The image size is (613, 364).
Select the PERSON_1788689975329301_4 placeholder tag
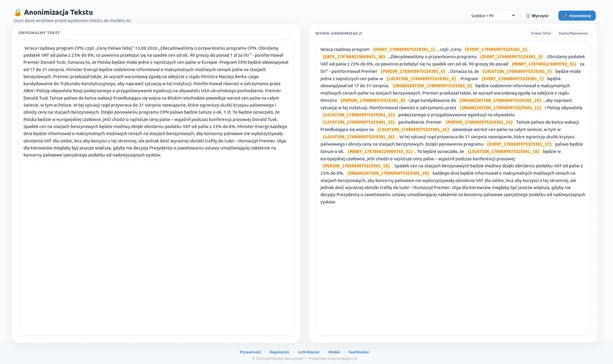(x=413, y=71)
